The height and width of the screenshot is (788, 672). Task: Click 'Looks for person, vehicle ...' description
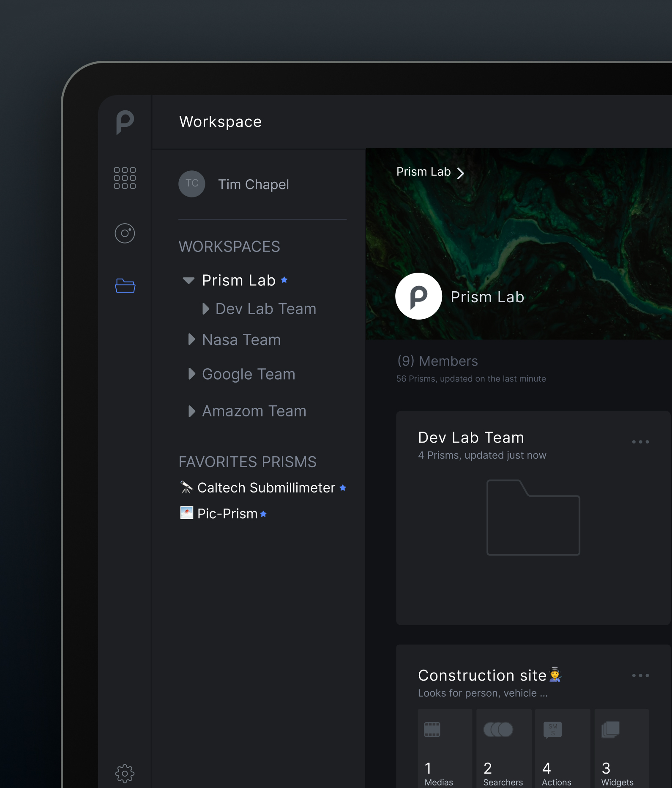click(x=483, y=693)
